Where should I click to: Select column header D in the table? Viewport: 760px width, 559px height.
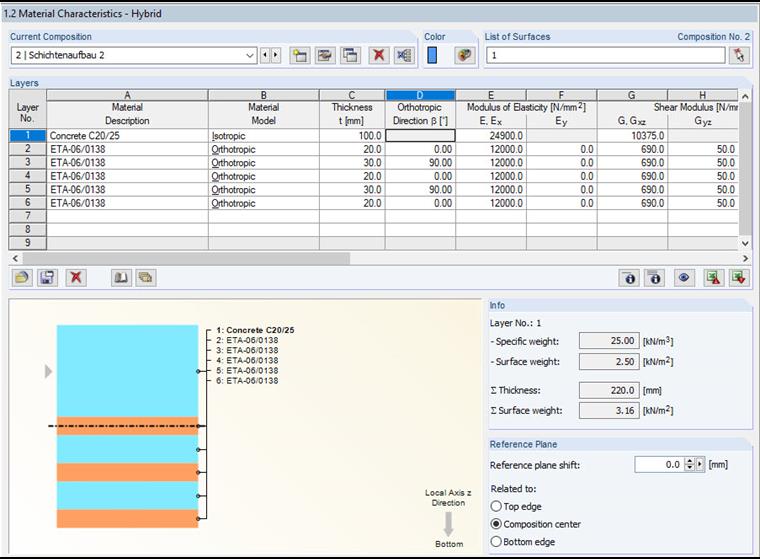coord(420,95)
